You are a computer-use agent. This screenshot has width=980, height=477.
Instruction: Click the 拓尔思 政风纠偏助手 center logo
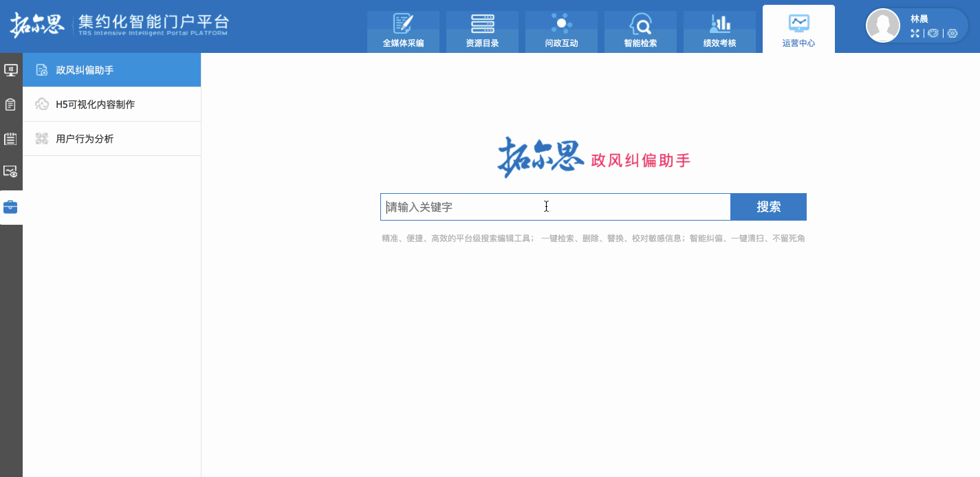click(594, 158)
